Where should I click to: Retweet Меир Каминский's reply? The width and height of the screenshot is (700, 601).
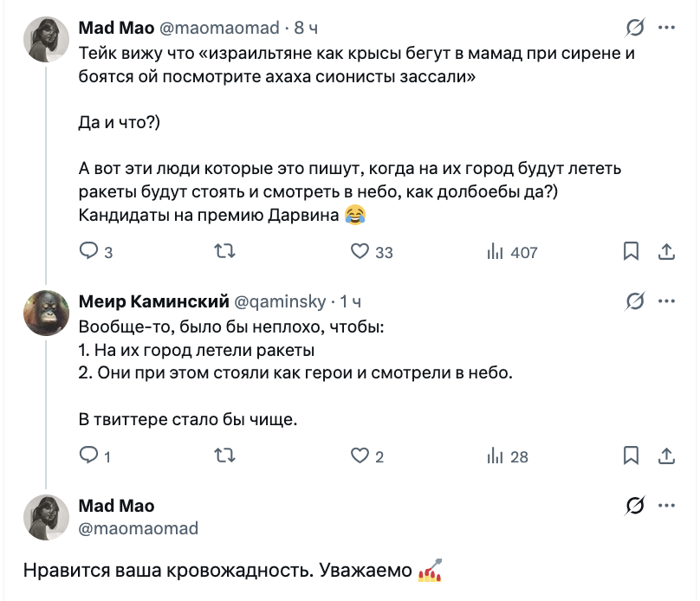point(224,456)
